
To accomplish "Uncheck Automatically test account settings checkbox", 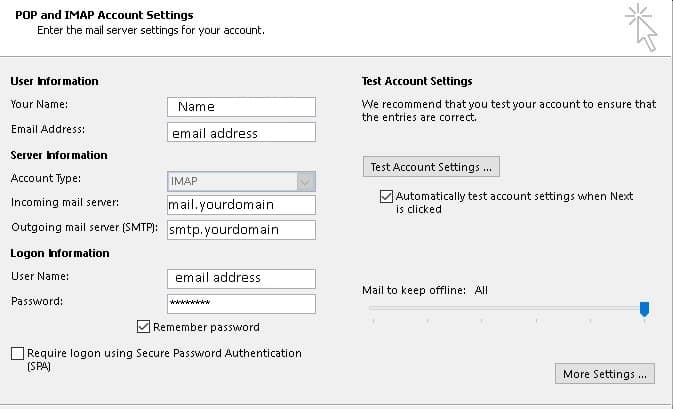I will point(386,196).
